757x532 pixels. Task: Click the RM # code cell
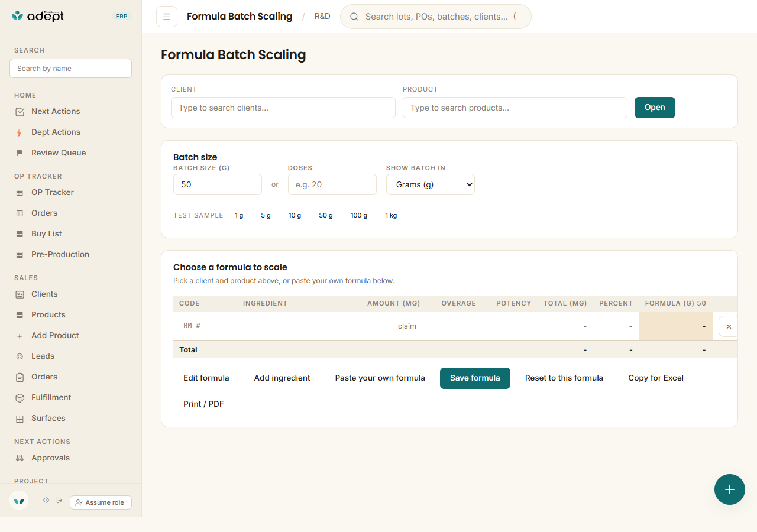pyautogui.click(x=205, y=326)
